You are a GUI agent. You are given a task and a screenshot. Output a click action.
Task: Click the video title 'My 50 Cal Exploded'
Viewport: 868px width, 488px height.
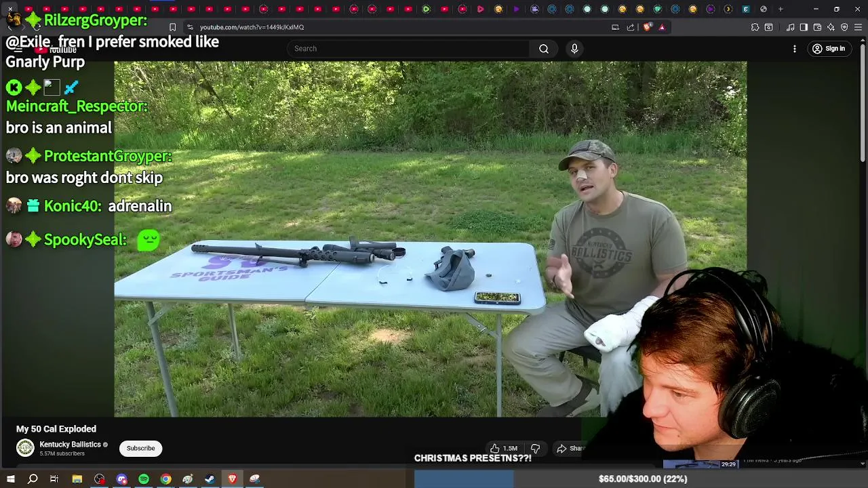point(56,429)
